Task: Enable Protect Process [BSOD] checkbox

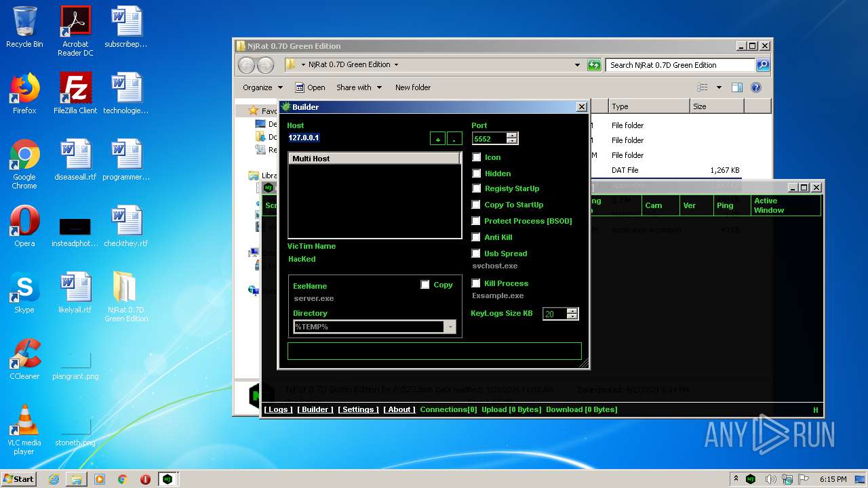Action: [477, 221]
